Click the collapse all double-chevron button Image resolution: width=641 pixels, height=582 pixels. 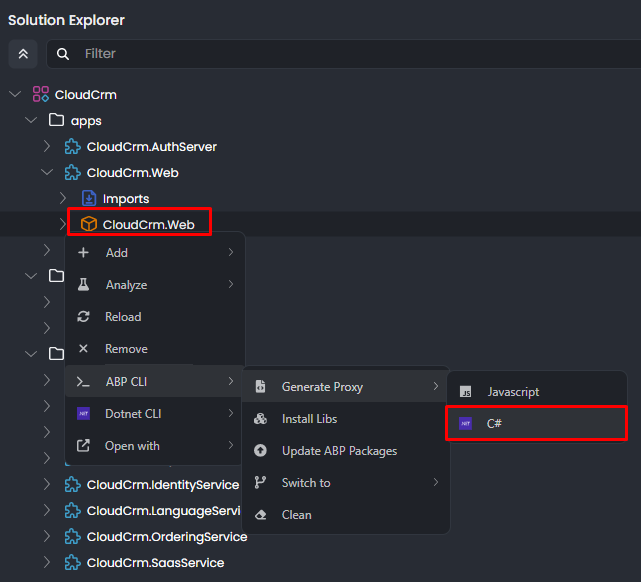(x=23, y=54)
